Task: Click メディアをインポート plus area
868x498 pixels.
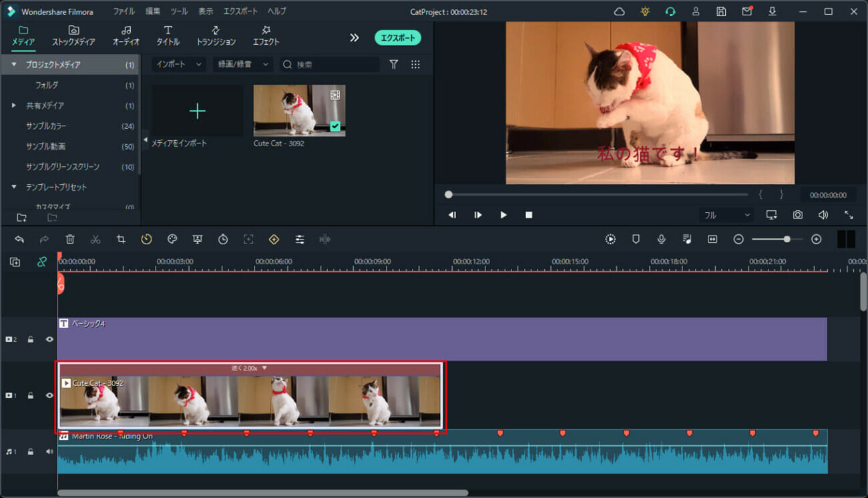Action: 198,111
